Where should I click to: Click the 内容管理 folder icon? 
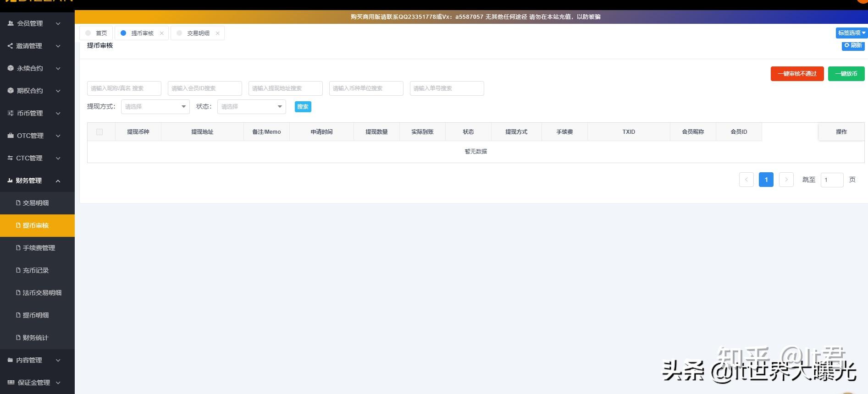(x=10, y=360)
